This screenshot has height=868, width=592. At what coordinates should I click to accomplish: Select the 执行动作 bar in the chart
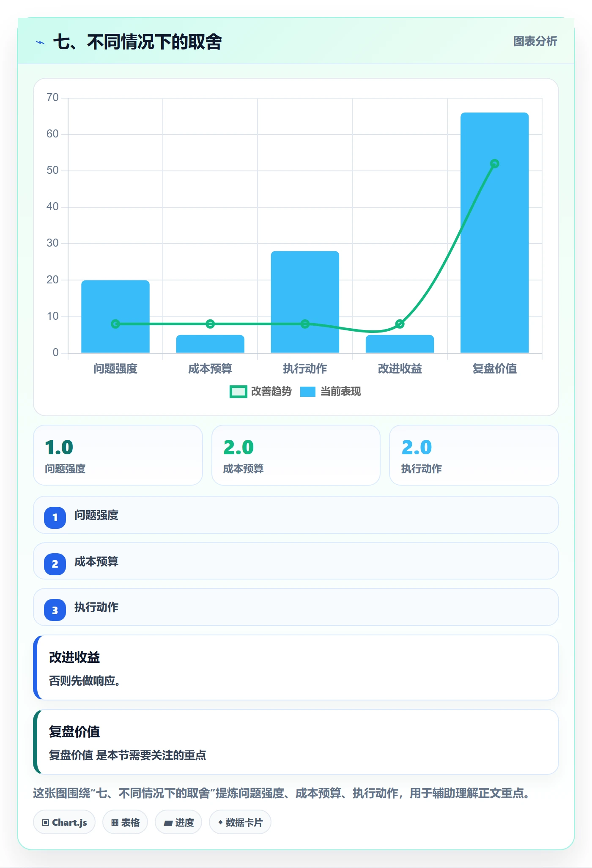pos(305,302)
